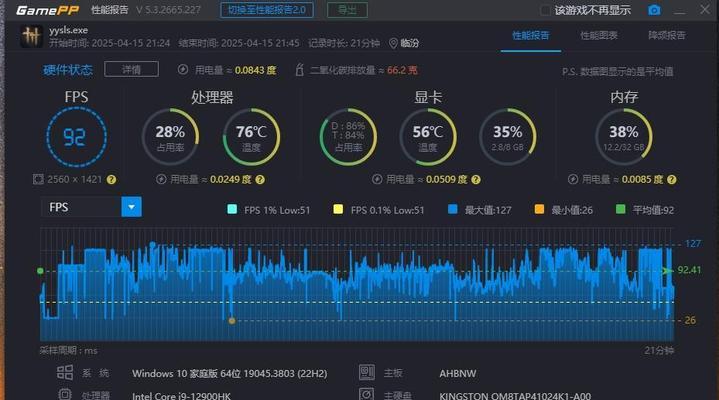Click the KINGSTON disk model text
The image size is (719, 400).
[x=515, y=395]
